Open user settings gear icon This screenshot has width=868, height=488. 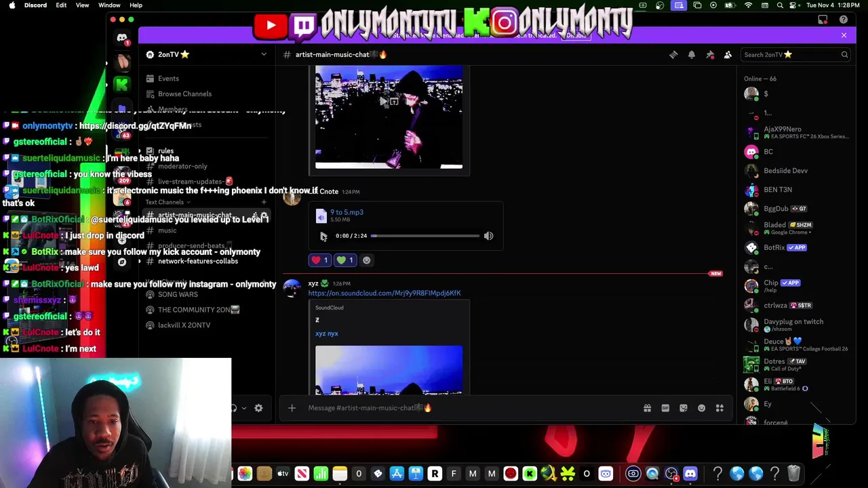pyautogui.click(x=258, y=408)
